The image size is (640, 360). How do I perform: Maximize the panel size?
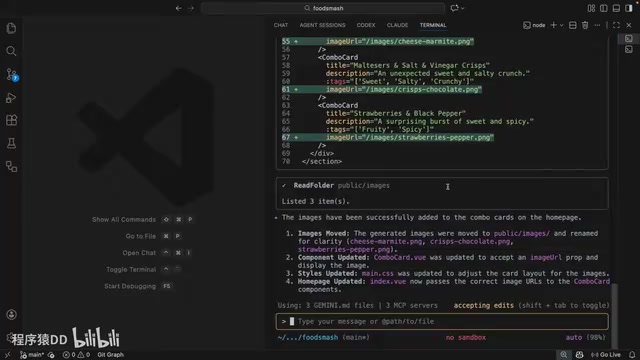pyautogui.click(x=616, y=25)
